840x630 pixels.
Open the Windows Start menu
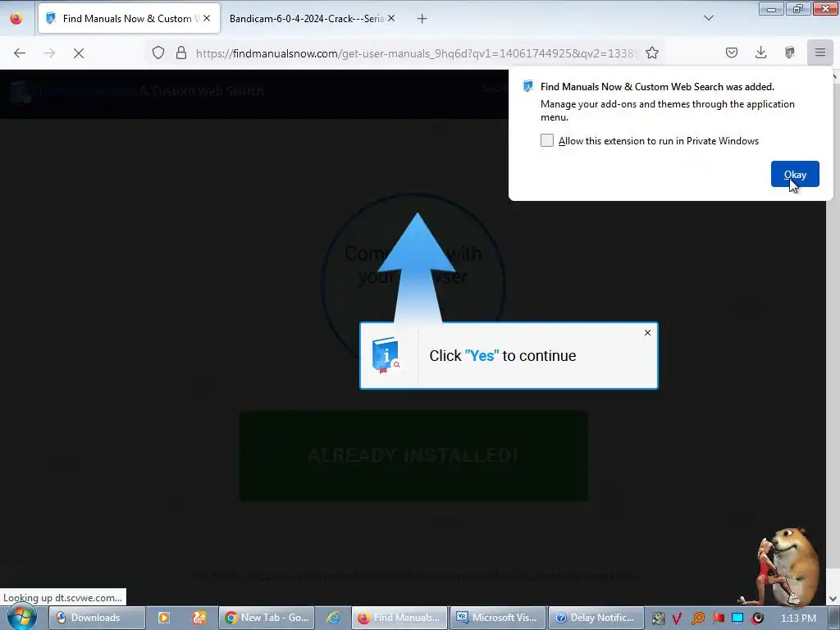tap(21, 617)
